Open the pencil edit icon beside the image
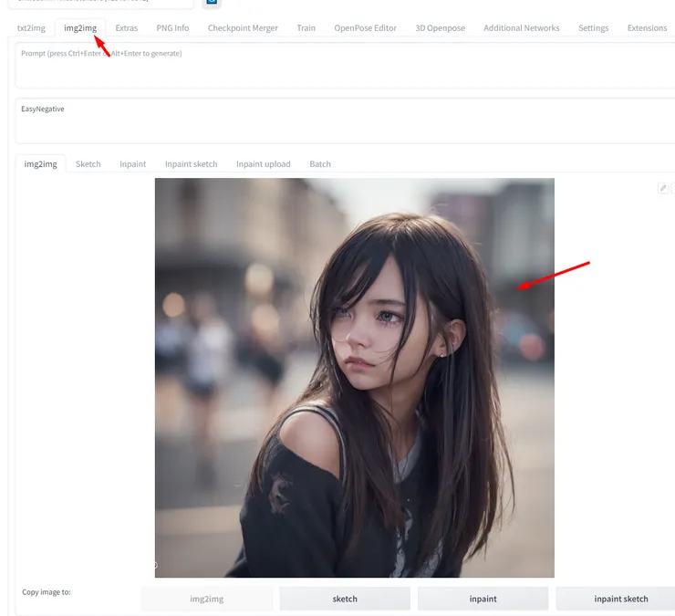The height and width of the screenshot is (616, 675). point(663,188)
